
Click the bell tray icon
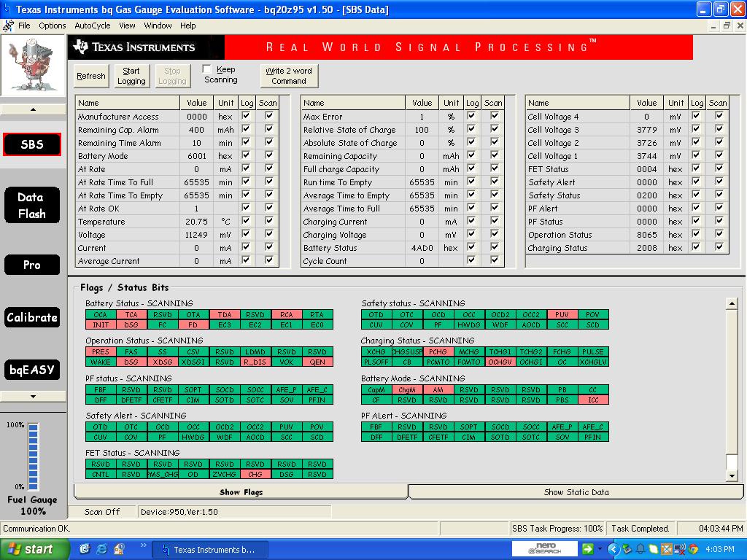click(640, 549)
